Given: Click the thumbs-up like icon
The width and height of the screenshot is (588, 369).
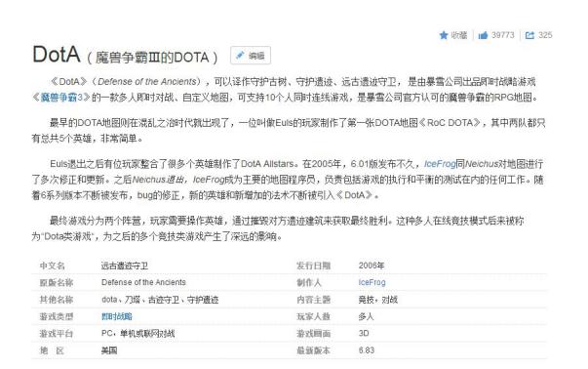Looking at the screenshot, I should pyautogui.click(x=483, y=35).
